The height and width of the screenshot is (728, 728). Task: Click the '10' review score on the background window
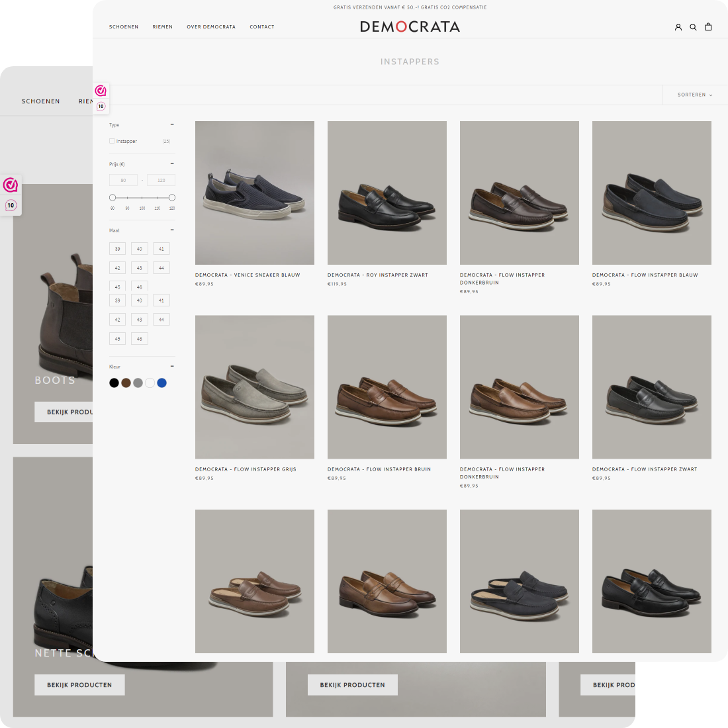point(11,205)
